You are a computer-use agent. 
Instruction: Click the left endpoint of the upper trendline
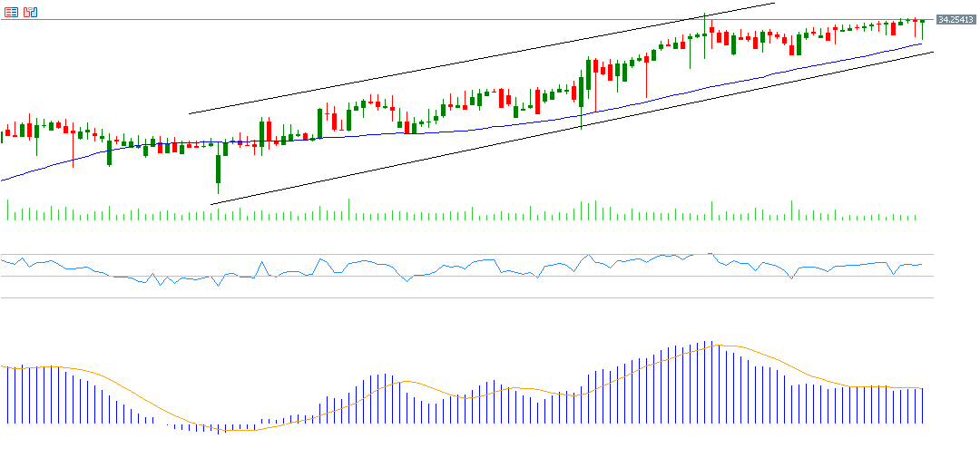pos(189,114)
